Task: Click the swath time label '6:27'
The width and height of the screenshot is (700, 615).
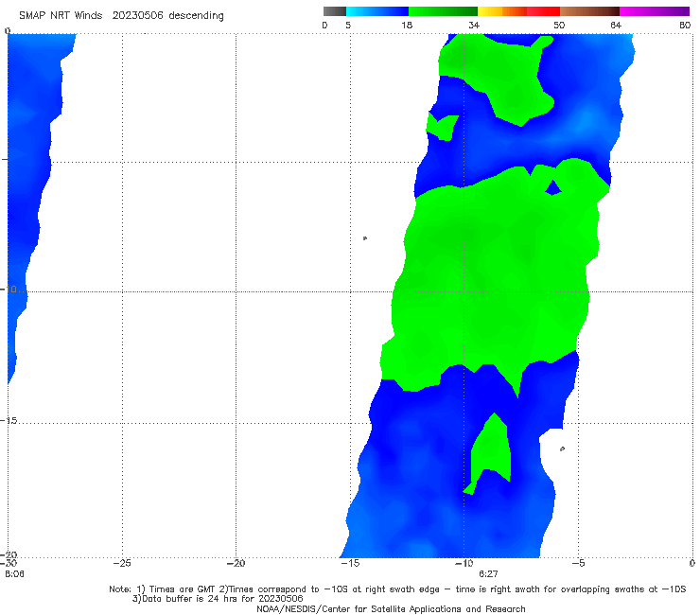Action: (x=488, y=574)
